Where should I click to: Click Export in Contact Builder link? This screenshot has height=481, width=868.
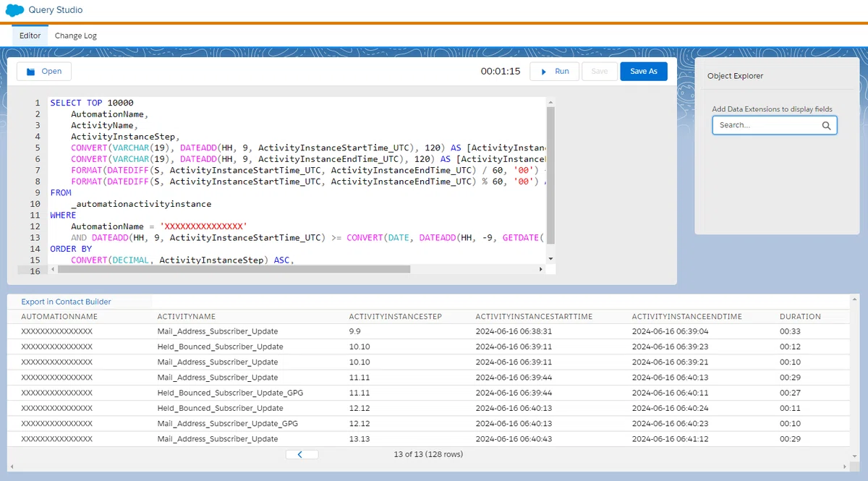(x=67, y=302)
